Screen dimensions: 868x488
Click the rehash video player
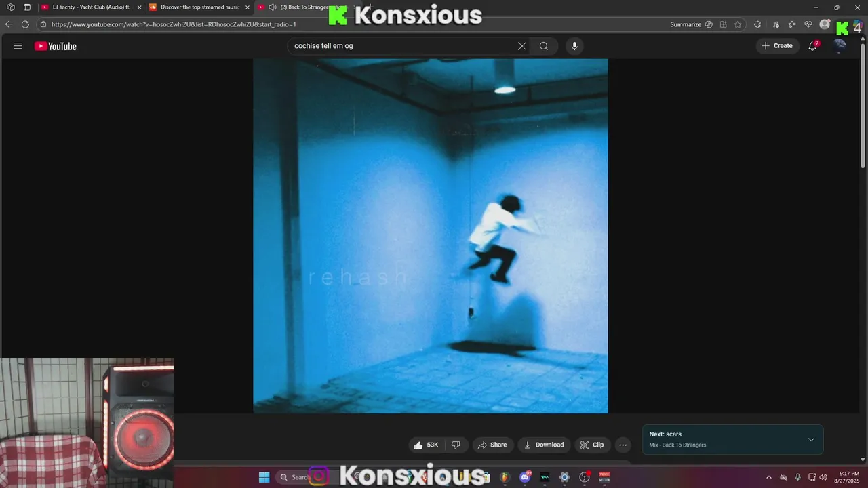tap(431, 236)
